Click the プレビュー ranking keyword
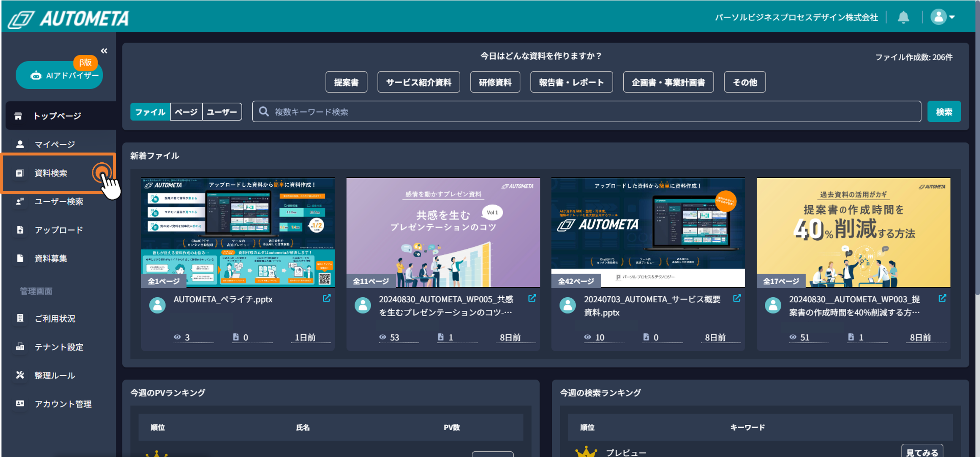 point(626,453)
